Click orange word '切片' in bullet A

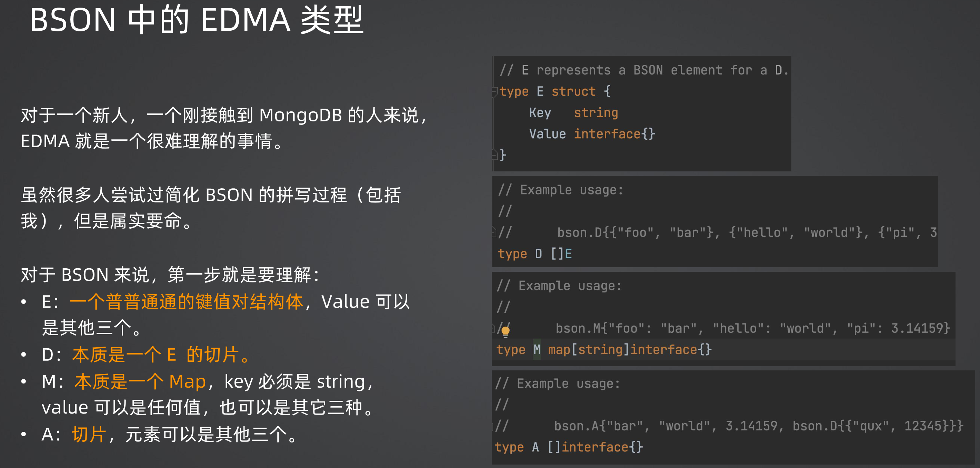pyautogui.click(x=89, y=434)
